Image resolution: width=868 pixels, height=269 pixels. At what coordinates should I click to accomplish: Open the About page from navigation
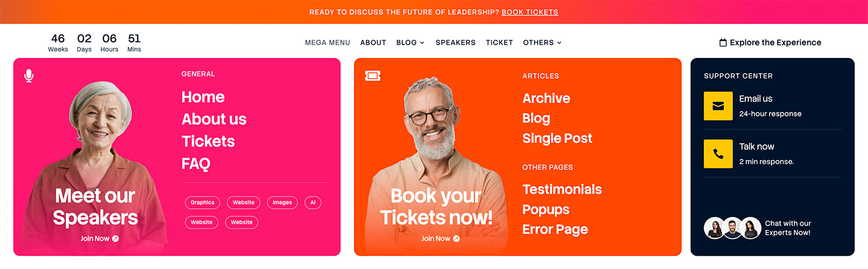tap(373, 42)
